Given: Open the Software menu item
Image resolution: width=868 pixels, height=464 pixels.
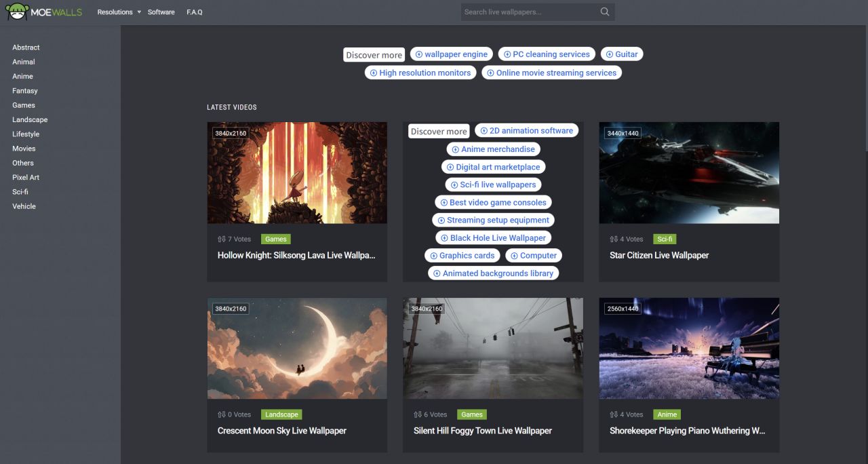Looking at the screenshot, I should [161, 12].
